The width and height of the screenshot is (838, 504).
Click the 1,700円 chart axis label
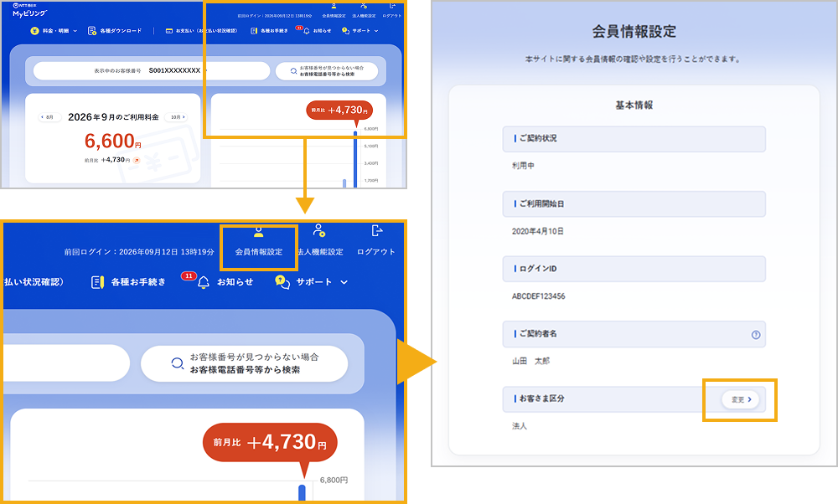[371, 181]
